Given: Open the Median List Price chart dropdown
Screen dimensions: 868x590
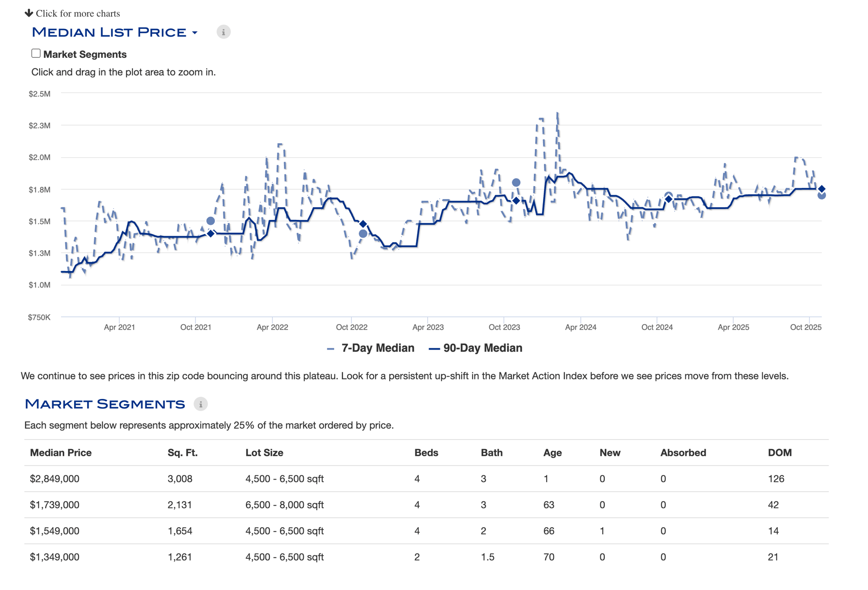Looking at the screenshot, I should coord(195,33).
